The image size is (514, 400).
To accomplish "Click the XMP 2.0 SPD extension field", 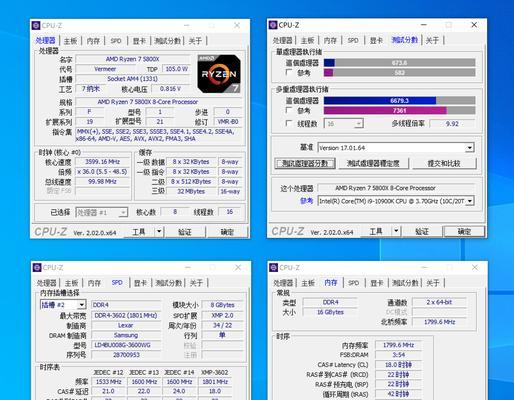I will (222, 315).
